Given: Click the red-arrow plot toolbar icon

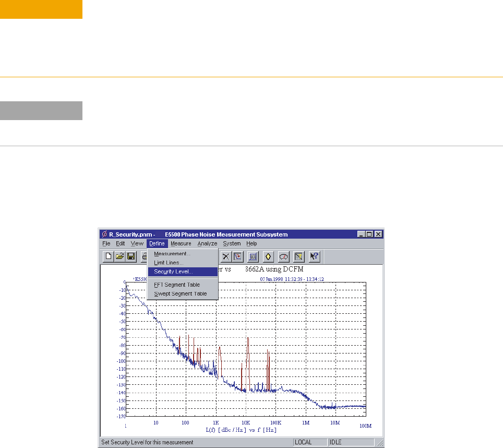Looking at the screenshot, I should 238,256.
